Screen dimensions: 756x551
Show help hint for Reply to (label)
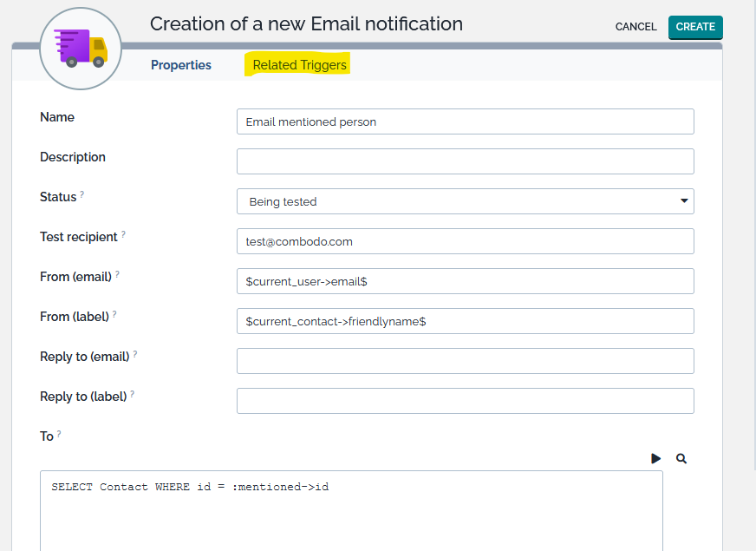pos(133,395)
